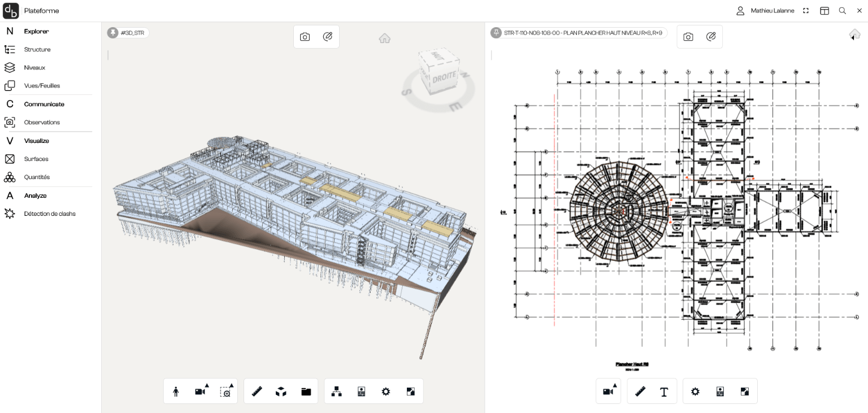
Task: Open Niveaux from the sidebar
Action: click(36, 67)
